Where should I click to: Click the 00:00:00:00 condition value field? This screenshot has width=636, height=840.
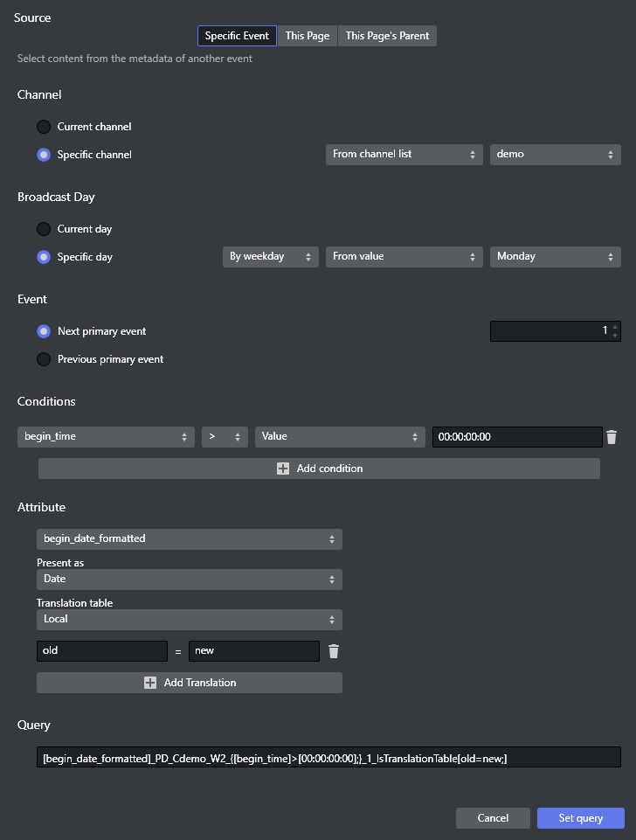coord(516,437)
